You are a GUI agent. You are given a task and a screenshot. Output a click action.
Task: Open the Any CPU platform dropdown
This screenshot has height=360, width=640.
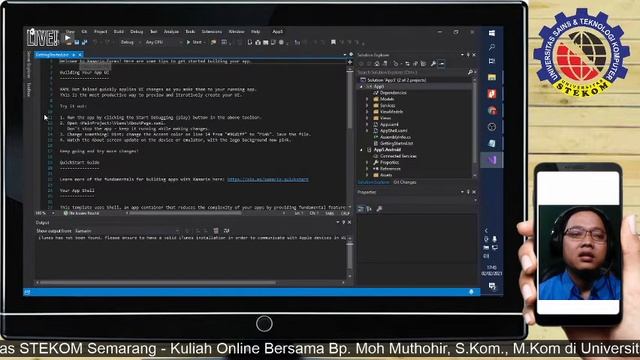163,42
